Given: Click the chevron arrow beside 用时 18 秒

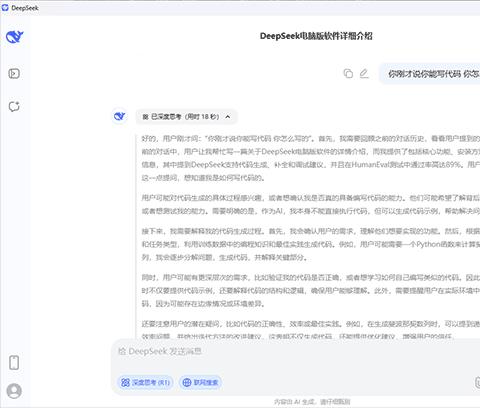Looking at the screenshot, I should pos(228,117).
